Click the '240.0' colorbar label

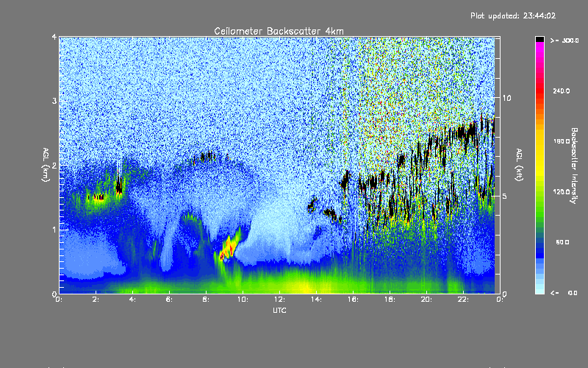click(562, 91)
